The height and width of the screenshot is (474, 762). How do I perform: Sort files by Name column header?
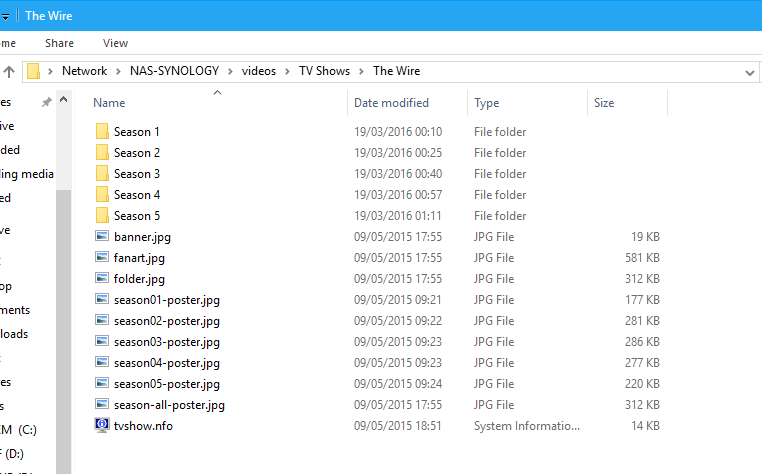point(109,103)
